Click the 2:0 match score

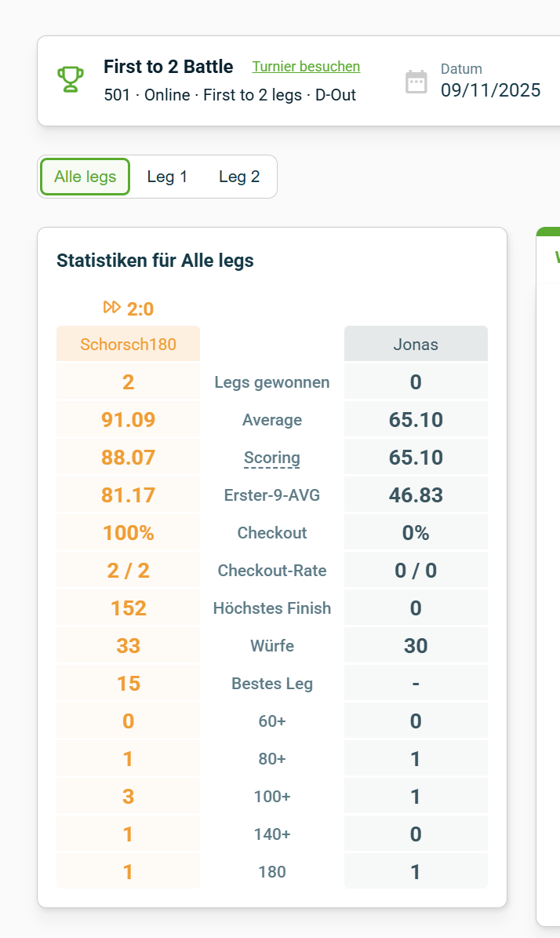tap(140, 309)
